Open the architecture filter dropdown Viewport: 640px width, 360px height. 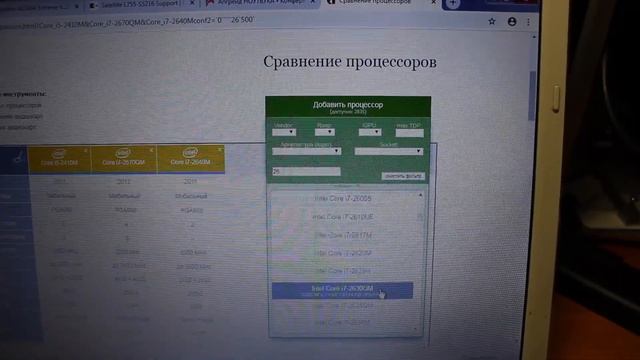307,151
